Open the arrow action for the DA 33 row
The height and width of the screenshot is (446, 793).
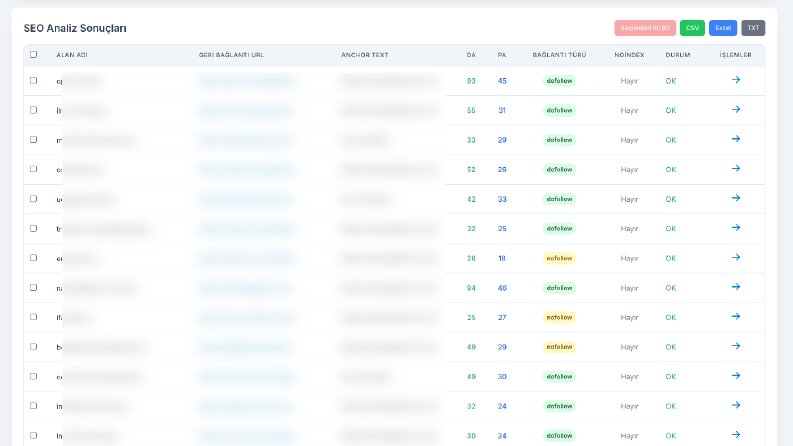pos(736,139)
